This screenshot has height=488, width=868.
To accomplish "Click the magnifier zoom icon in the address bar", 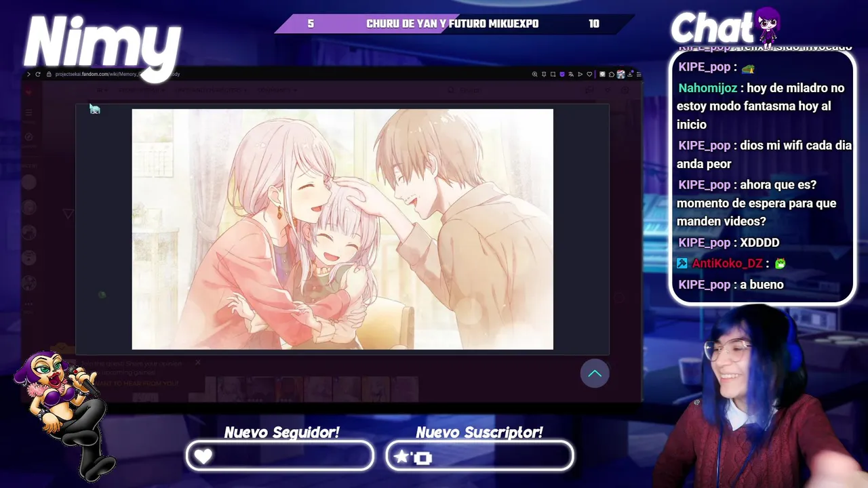I will (x=535, y=75).
